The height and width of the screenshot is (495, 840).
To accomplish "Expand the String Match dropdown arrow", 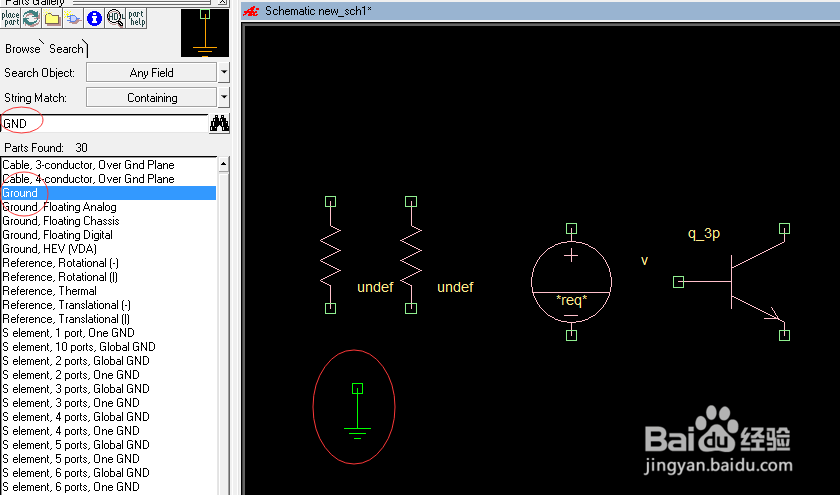I will click(224, 98).
